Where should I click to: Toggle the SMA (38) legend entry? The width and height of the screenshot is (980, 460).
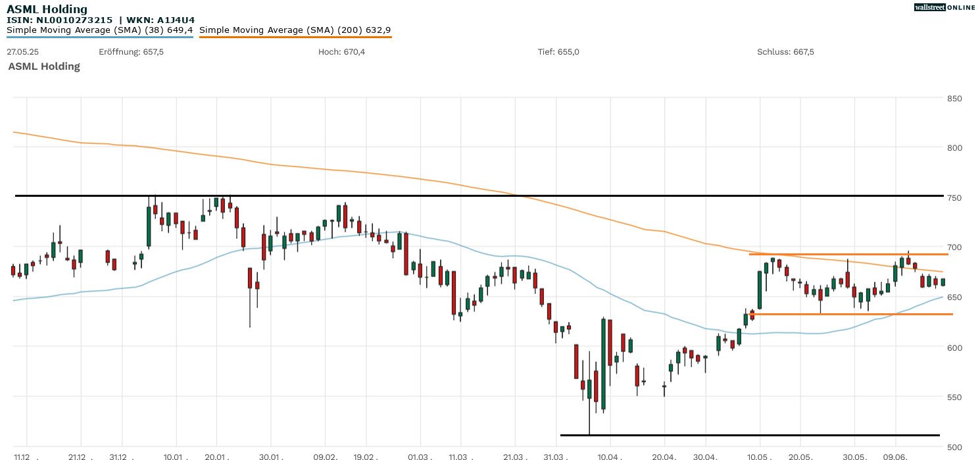(100, 30)
